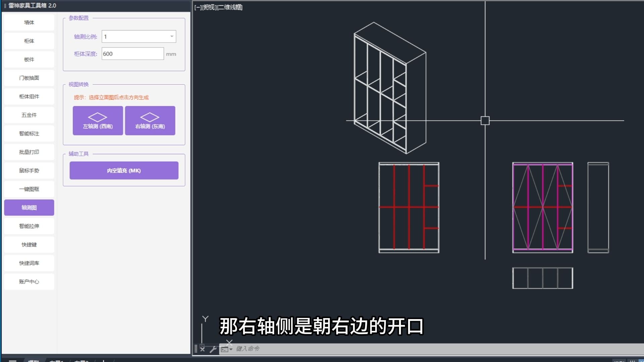
Task: Open the 二维线框 visual style menu
Action: pyautogui.click(x=230, y=7)
